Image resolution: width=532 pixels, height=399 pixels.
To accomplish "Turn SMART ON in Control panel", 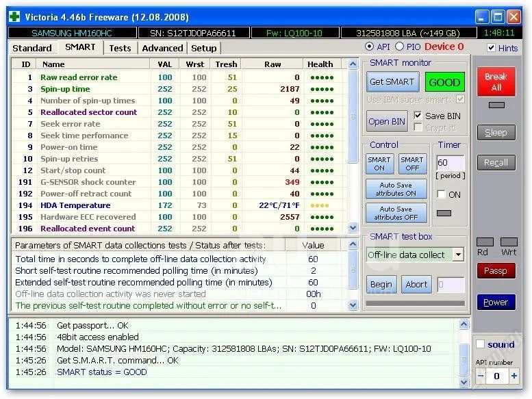I will point(379,164).
